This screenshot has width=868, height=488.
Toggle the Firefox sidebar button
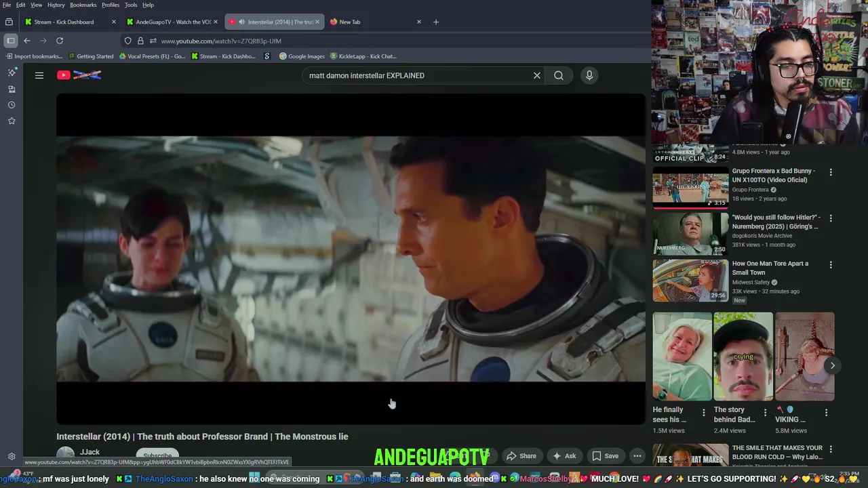point(11,41)
